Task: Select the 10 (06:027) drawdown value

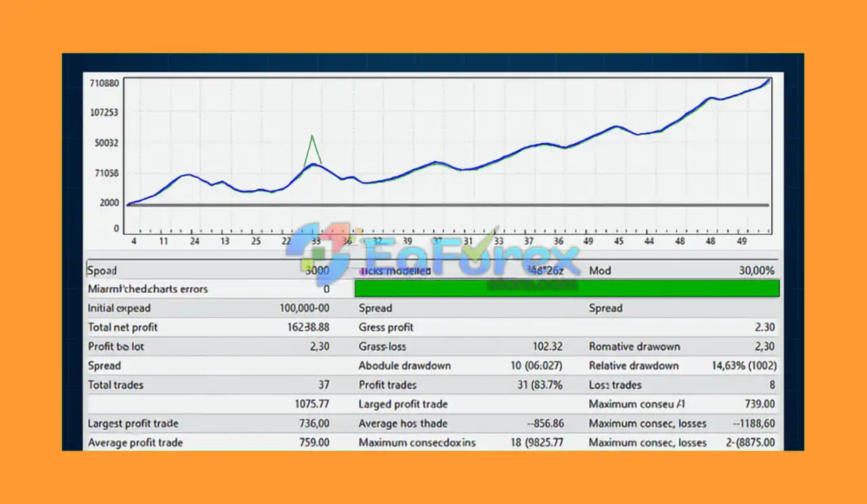Action: 536,366
